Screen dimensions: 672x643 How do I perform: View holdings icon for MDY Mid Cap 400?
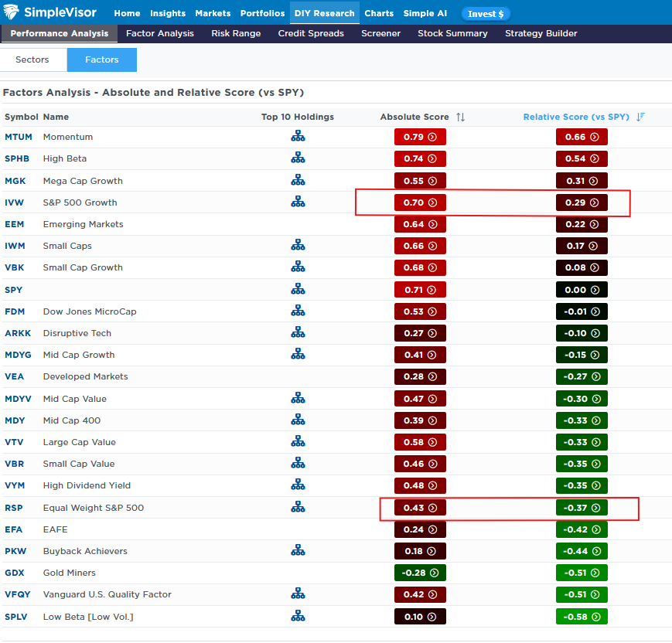tap(298, 420)
